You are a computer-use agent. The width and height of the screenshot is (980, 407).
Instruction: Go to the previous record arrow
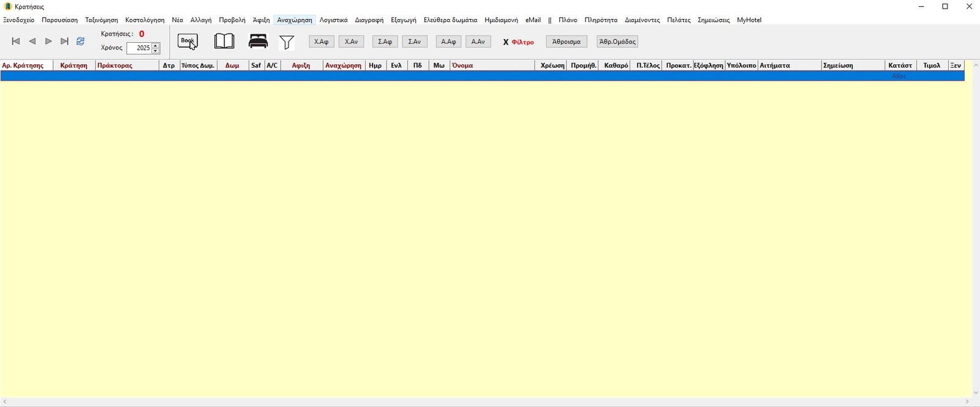click(x=32, y=42)
